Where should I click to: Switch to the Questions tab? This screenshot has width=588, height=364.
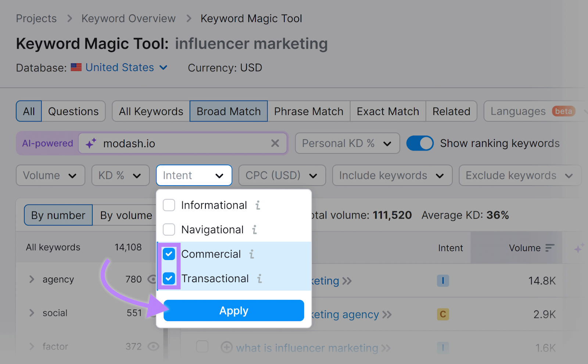coord(73,111)
